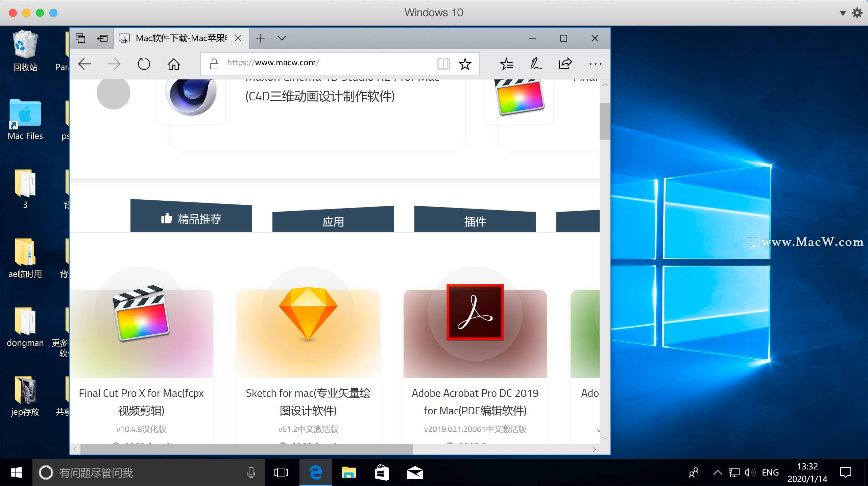Click the horizontal scrollbar thumb
Image resolution: width=868 pixels, height=486 pixels.
246,449
